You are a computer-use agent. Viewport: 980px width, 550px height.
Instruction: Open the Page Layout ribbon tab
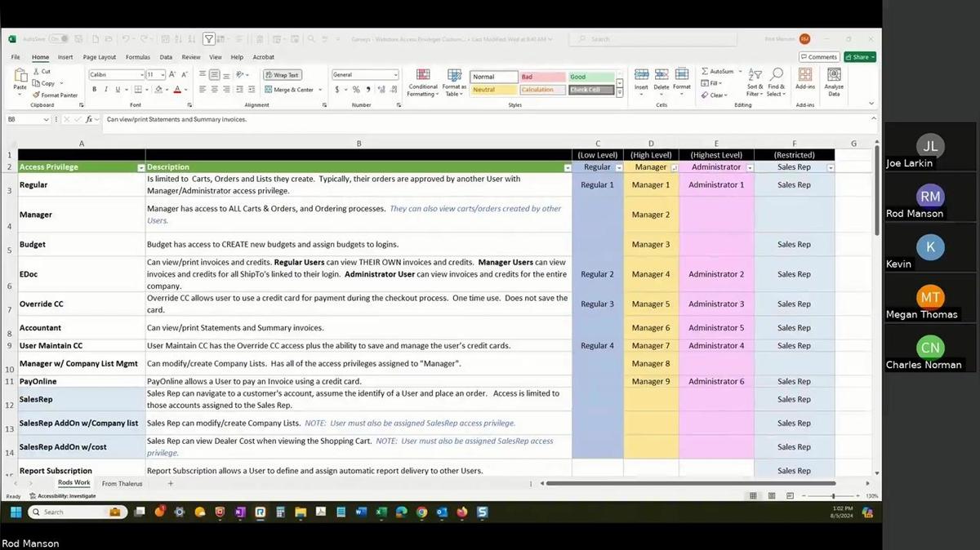tap(100, 57)
